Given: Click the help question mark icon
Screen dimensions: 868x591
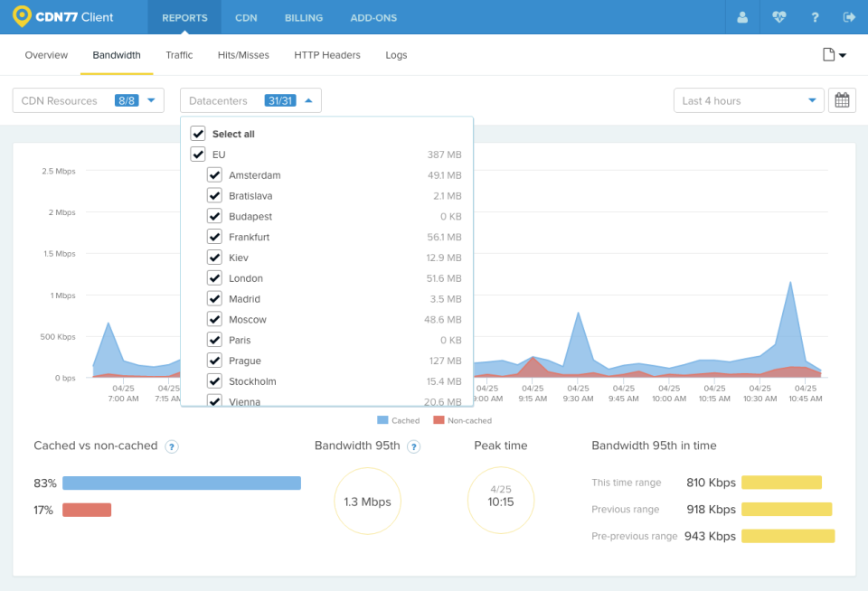Looking at the screenshot, I should click(x=815, y=17).
